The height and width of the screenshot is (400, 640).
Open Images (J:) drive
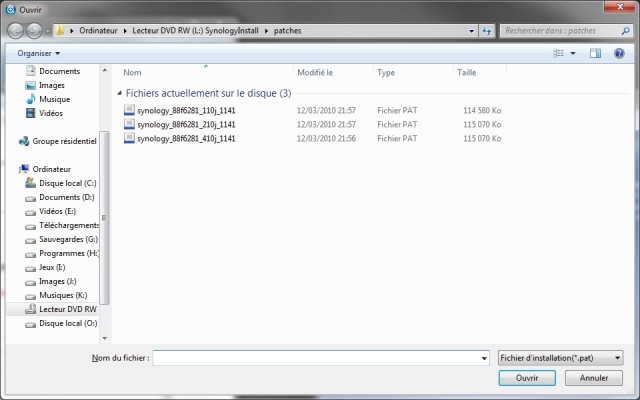pyautogui.click(x=58, y=281)
